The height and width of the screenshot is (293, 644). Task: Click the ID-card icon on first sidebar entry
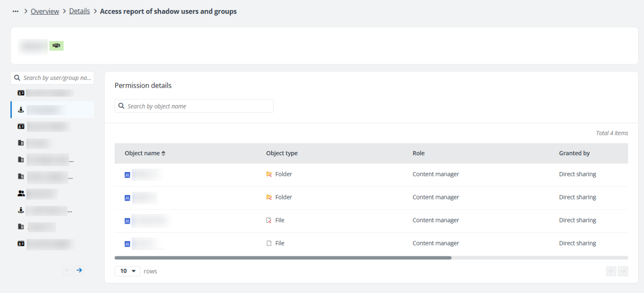21,93
